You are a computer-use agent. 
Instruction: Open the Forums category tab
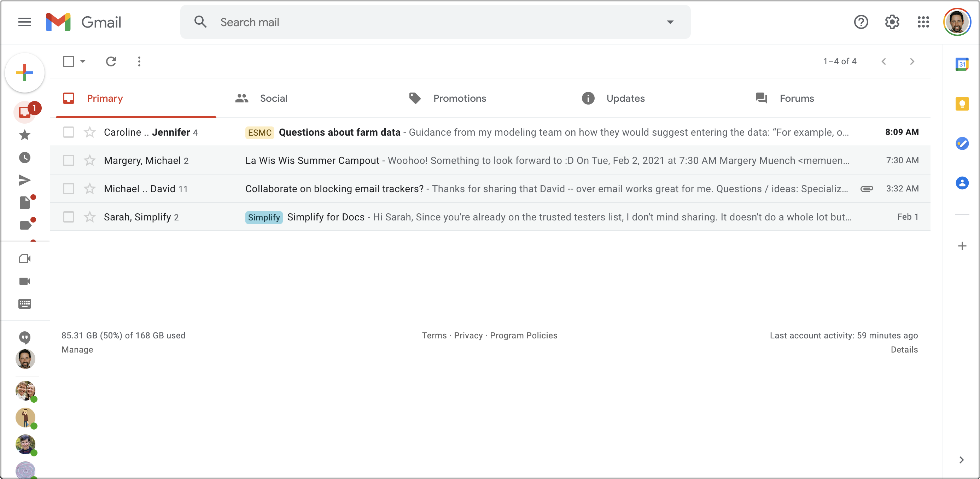797,98
